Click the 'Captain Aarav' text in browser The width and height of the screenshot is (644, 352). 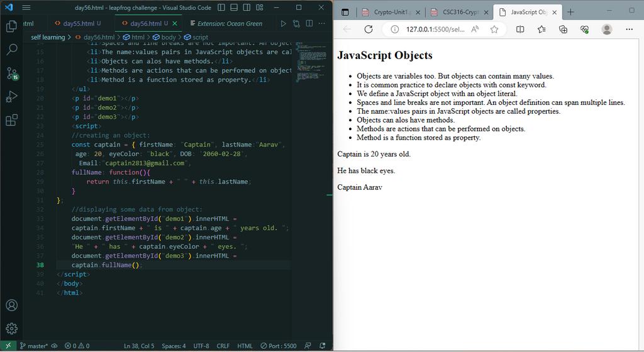click(360, 187)
